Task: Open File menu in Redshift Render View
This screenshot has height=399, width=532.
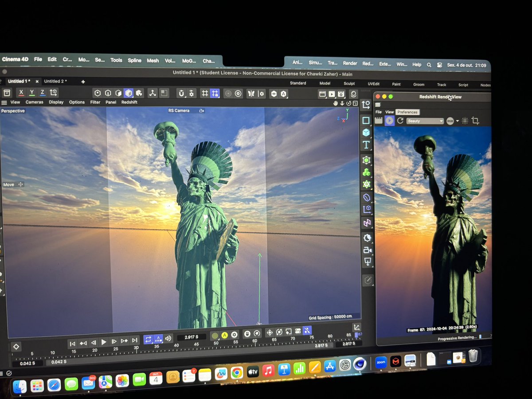Action: pos(379,112)
